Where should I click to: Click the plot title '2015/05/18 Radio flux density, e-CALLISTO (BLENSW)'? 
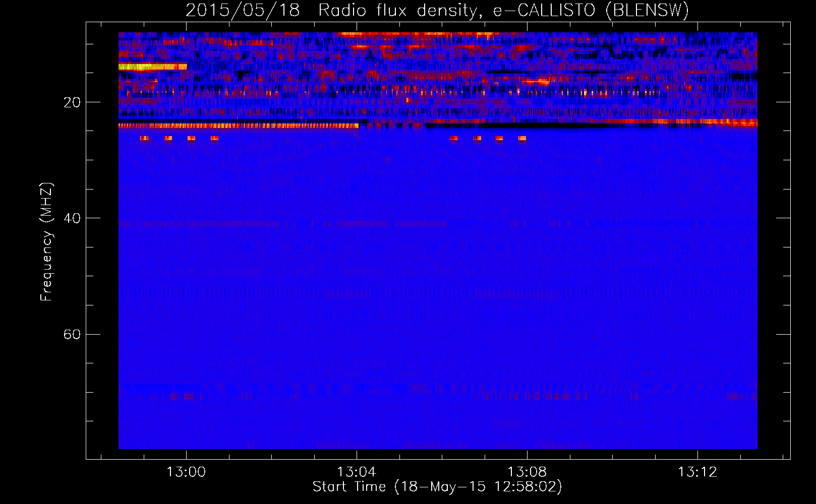point(437,10)
